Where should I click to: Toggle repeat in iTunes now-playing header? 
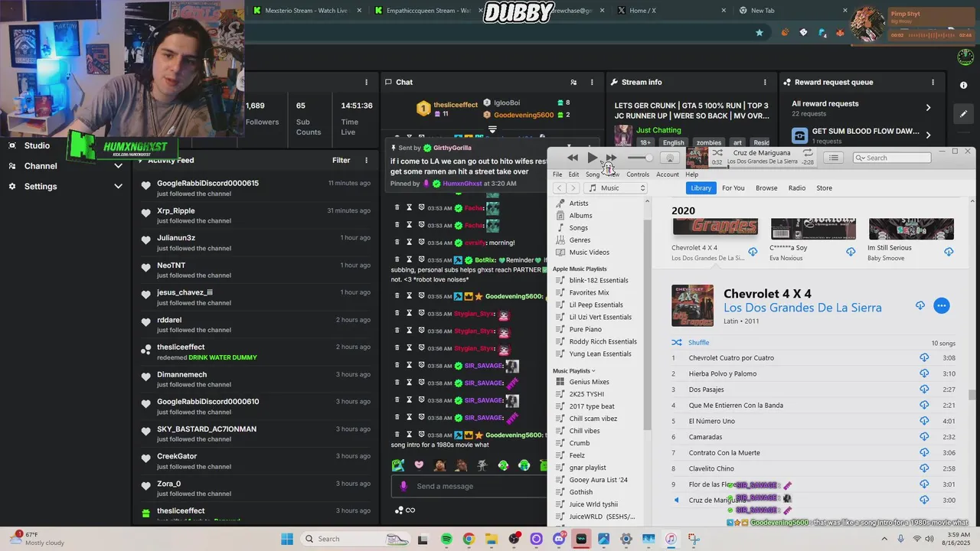pos(808,153)
